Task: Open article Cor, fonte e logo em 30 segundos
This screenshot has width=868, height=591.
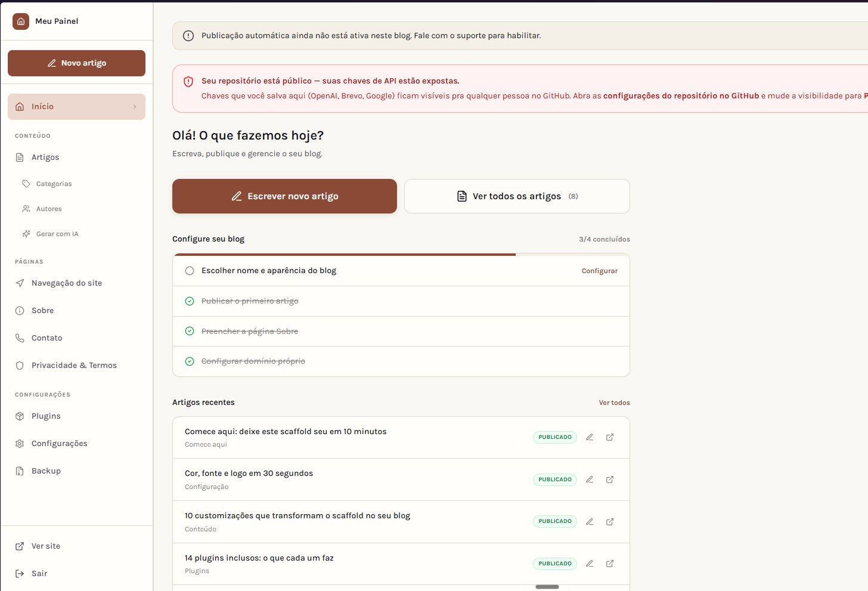Action: (x=249, y=474)
